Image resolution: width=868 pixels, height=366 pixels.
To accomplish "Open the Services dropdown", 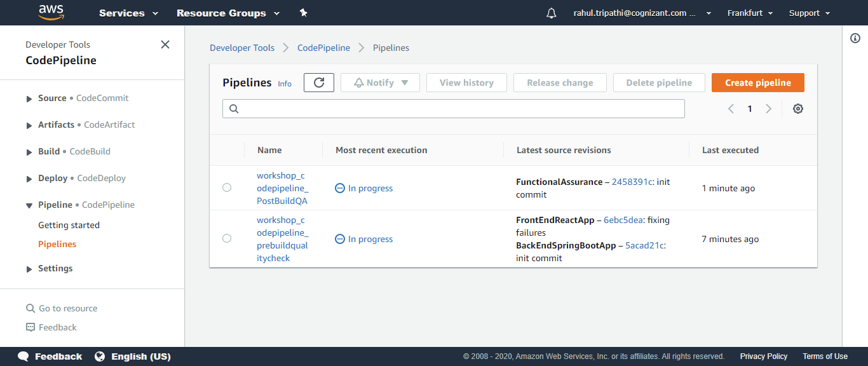I will tap(128, 13).
